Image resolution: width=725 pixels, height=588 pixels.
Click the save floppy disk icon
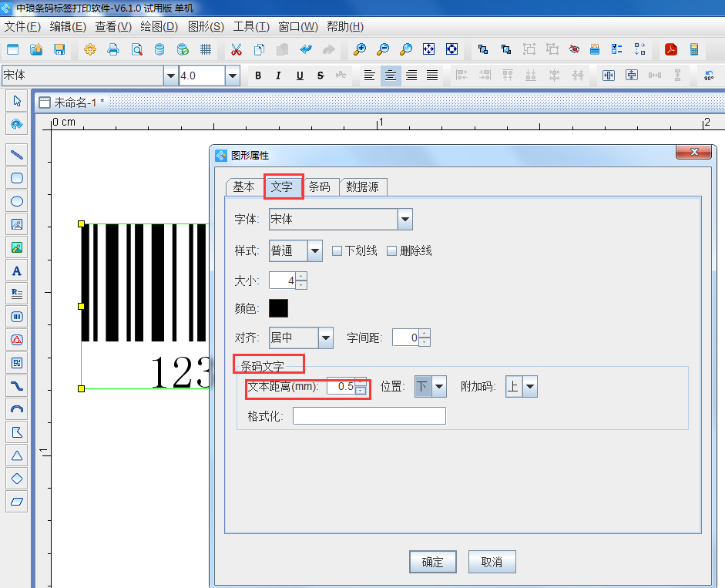pos(59,50)
